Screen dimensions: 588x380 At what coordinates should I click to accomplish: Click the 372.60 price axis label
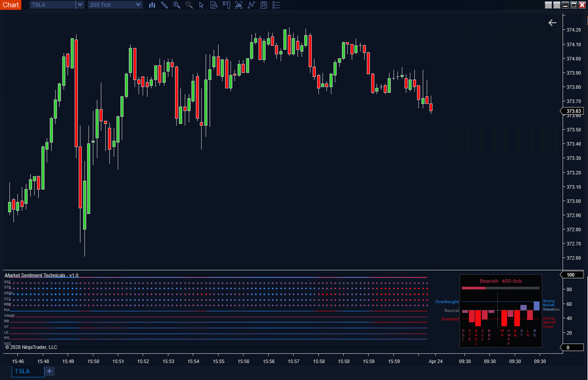coord(573,258)
